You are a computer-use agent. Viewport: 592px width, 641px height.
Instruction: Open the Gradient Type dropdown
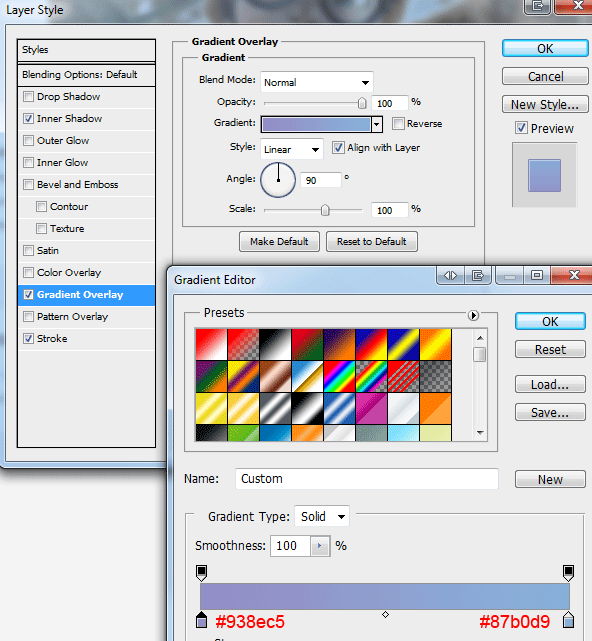(322, 516)
